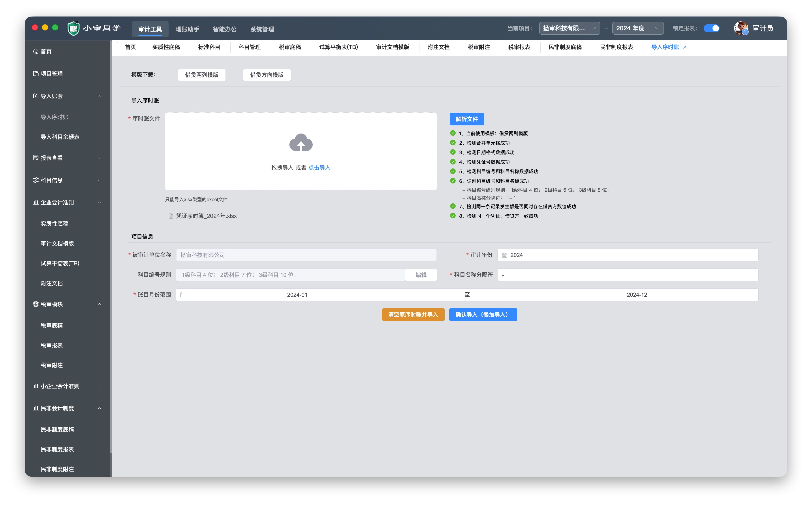Click green check icon for 检测同一个凭证，借贷方一致成功

point(453,216)
